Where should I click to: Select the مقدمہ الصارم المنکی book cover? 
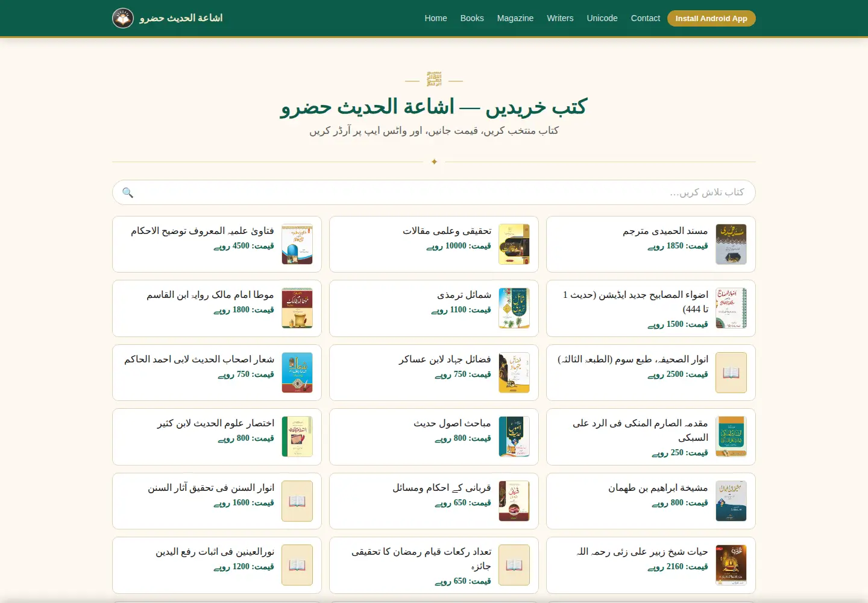731,437
